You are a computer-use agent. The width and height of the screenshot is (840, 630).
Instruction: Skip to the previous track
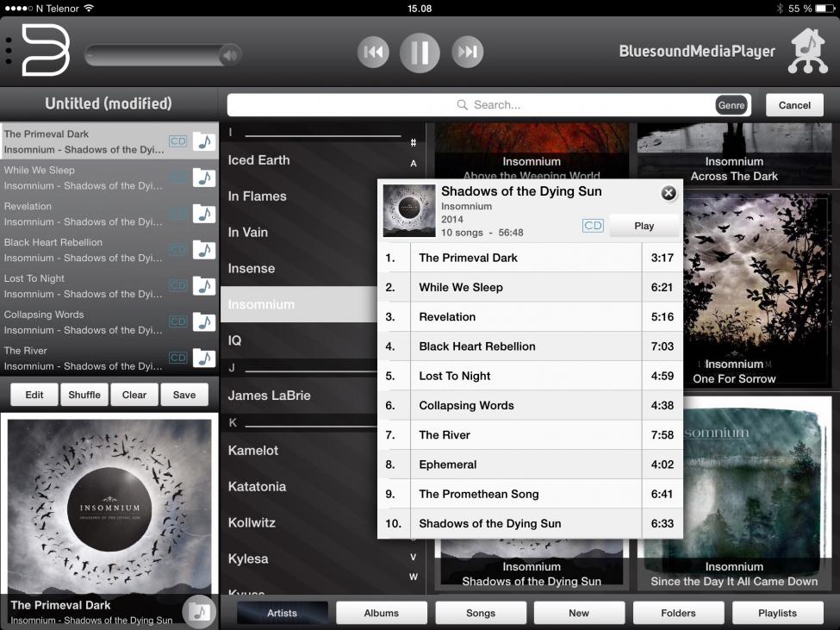[x=373, y=52]
